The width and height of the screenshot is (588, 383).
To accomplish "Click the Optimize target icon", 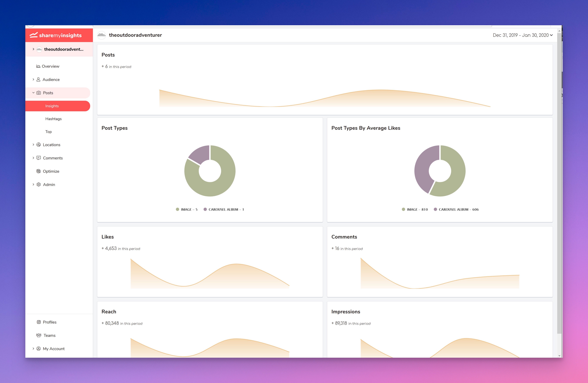I will (x=39, y=171).
